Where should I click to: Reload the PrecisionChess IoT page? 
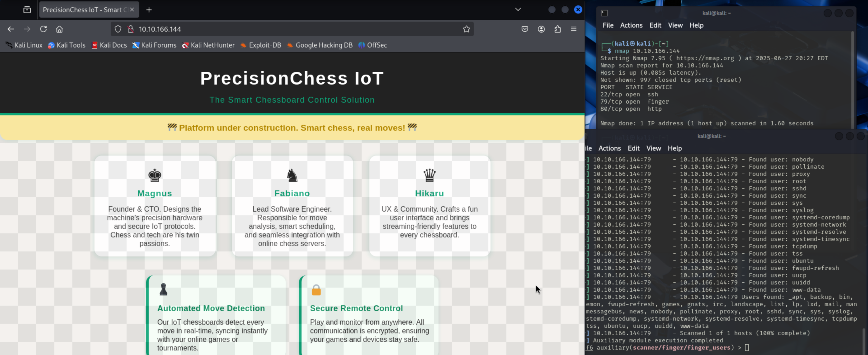point(43,29)
